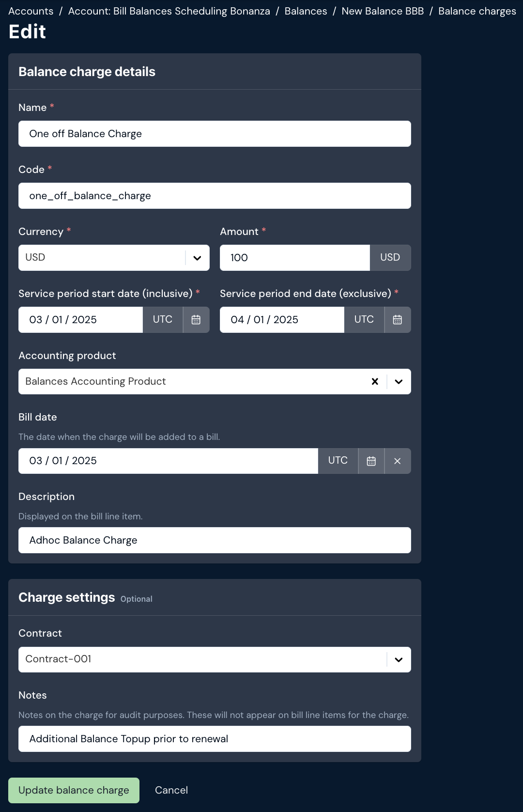Open calendar picker for service period end date
The image size is (523, 812).
coord(398,320)
